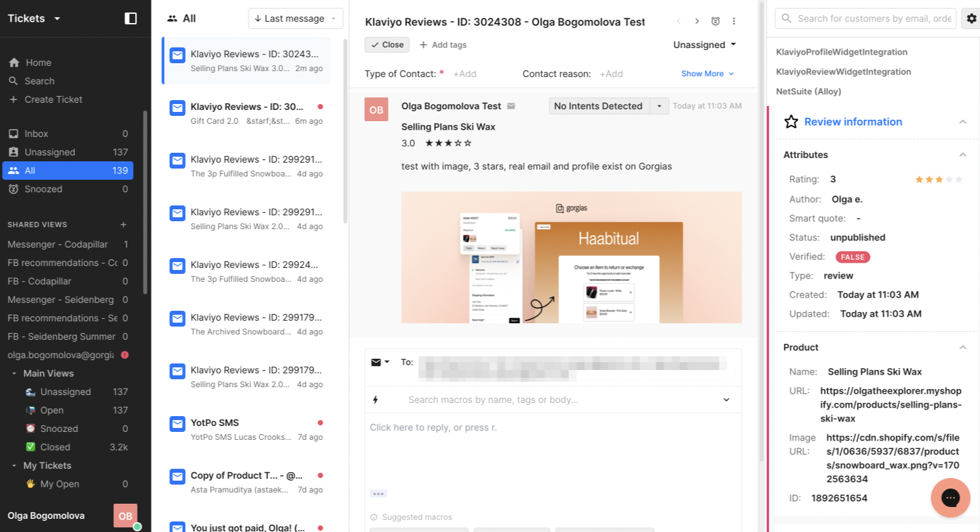Open the product URL link
Screen dimensions: 980x532
891,404
